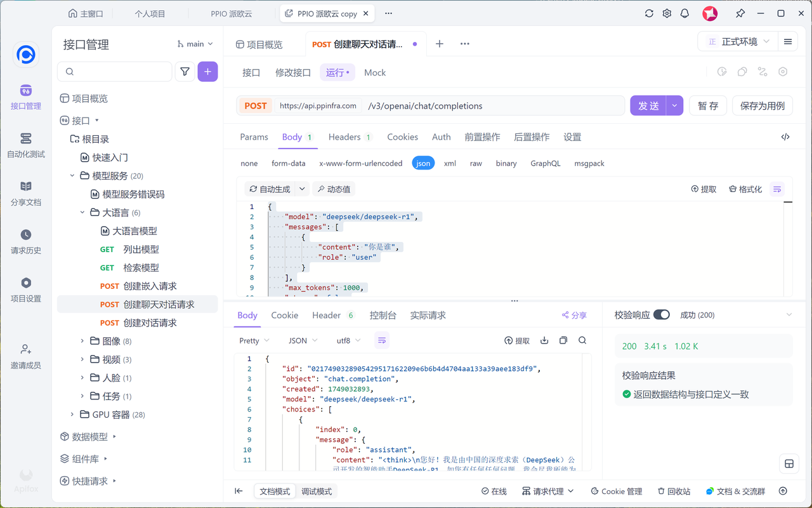Viewport: 812px width, 508px height.
Task: Click the 发送 send button
Action: pyautogui.click(x=648, y=106)
